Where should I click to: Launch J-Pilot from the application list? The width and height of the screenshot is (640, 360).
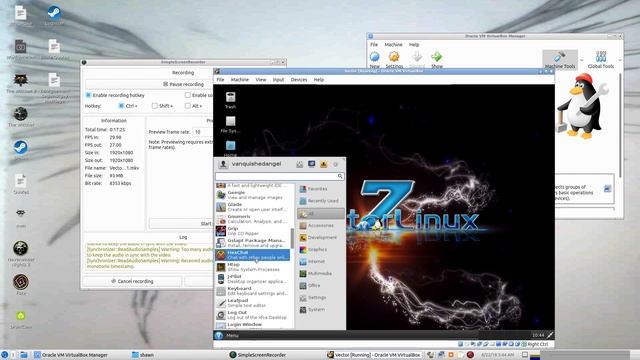pyautogui.click(x=253, y=279)
